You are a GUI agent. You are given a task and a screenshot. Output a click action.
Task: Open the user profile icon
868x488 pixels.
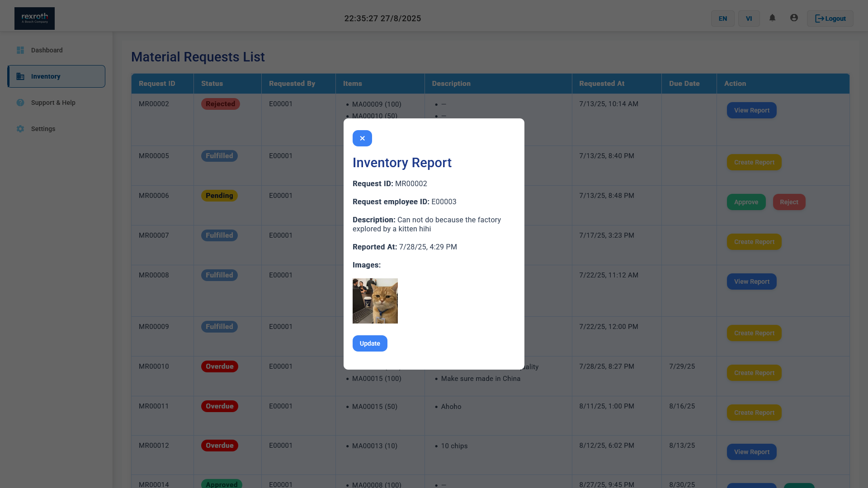(794, 18)
